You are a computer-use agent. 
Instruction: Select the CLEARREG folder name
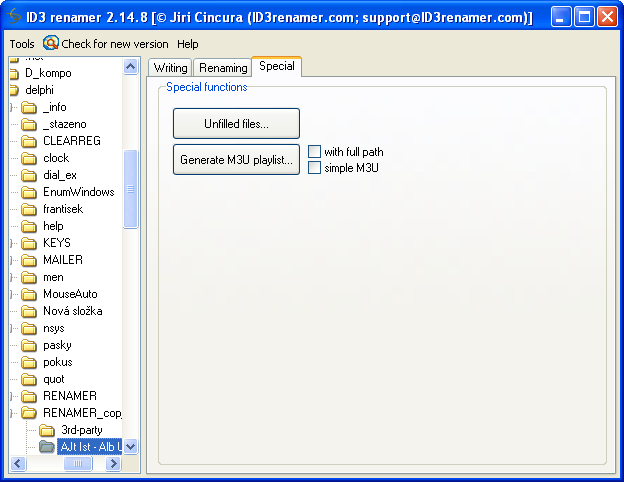coord(72,141)
